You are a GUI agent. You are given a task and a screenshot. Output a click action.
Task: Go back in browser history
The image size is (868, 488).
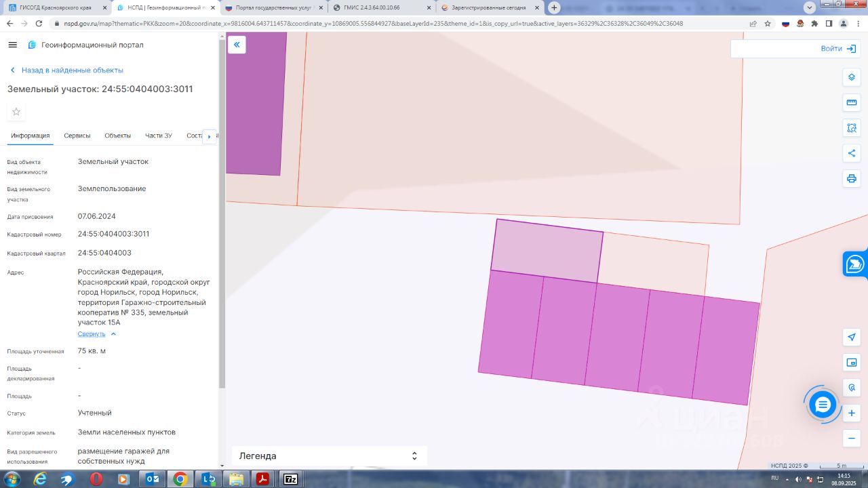tap(9, 23)
